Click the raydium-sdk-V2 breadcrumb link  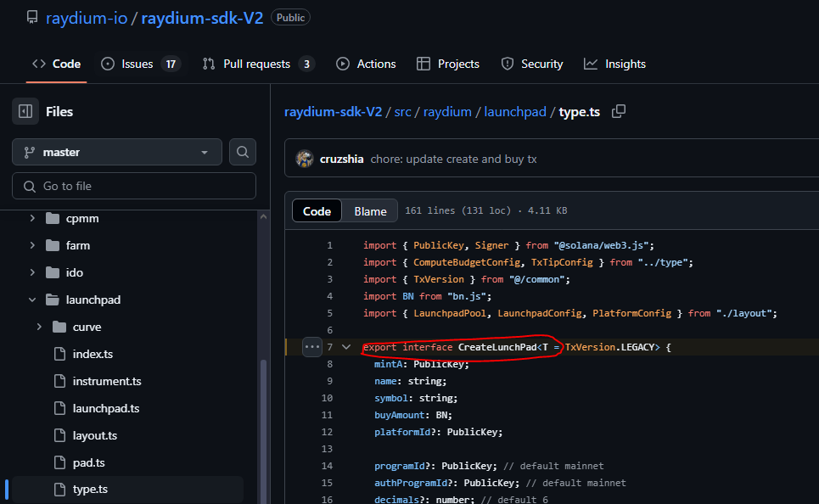[x=334, y=112]
